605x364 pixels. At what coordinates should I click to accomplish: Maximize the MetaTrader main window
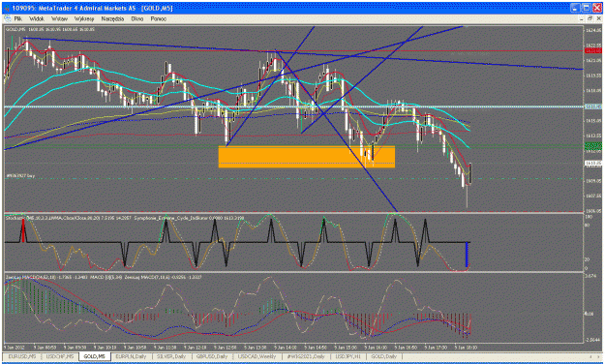pyautogui.click(x=587, y=8)
